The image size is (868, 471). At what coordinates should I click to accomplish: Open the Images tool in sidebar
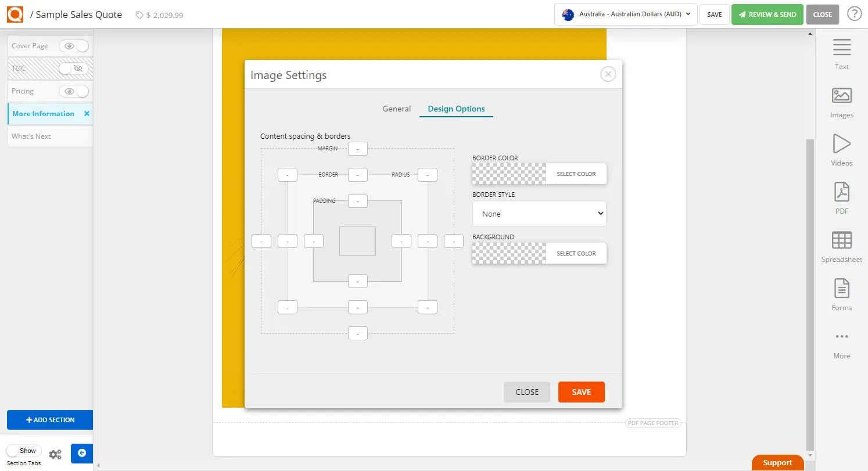841,102
